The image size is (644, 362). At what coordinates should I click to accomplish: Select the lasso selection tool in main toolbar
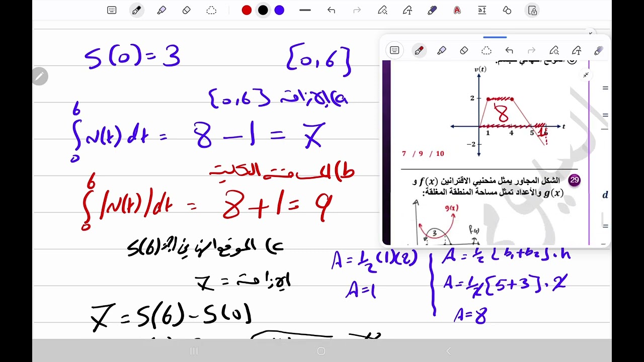pos(211,10)
